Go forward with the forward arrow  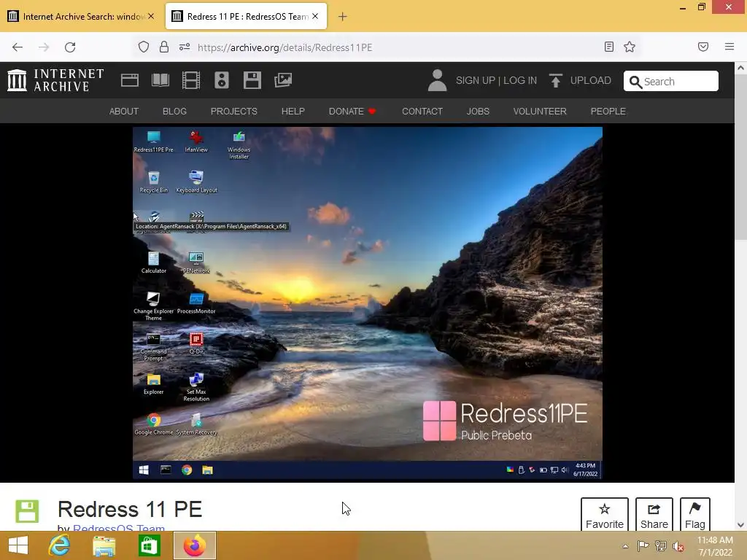44,47
